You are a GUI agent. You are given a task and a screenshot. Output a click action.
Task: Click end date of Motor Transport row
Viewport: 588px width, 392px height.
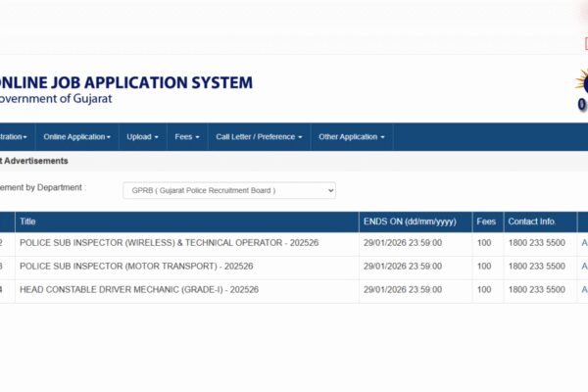pyautogui.click(x=403, y=267)
